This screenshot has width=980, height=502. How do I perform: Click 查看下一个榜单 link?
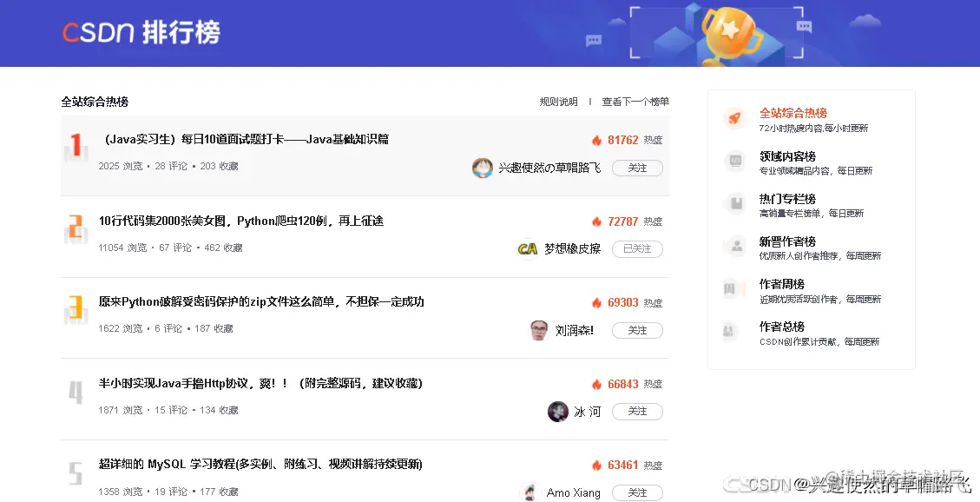[635, 102]
